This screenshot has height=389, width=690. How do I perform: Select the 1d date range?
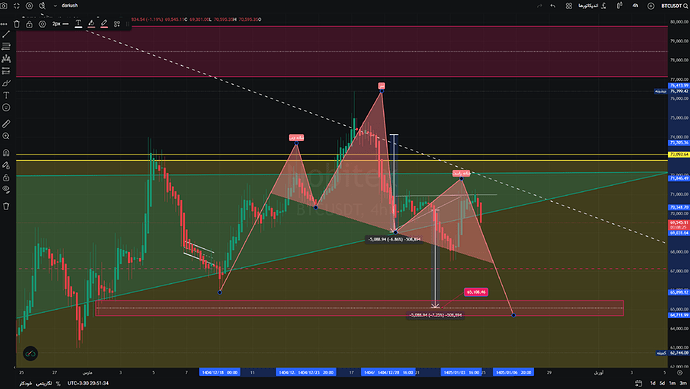(x=653, y=383)
